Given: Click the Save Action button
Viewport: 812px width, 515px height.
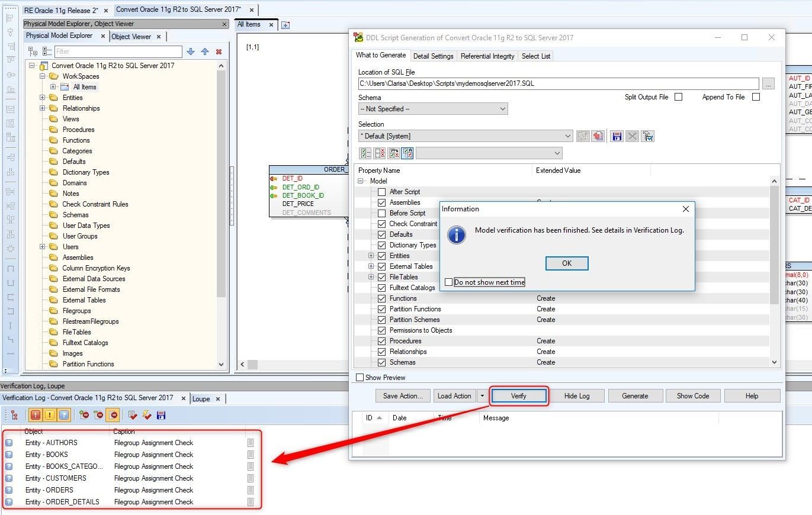Looking at the screenshot, I should click(x=403, y=396).
